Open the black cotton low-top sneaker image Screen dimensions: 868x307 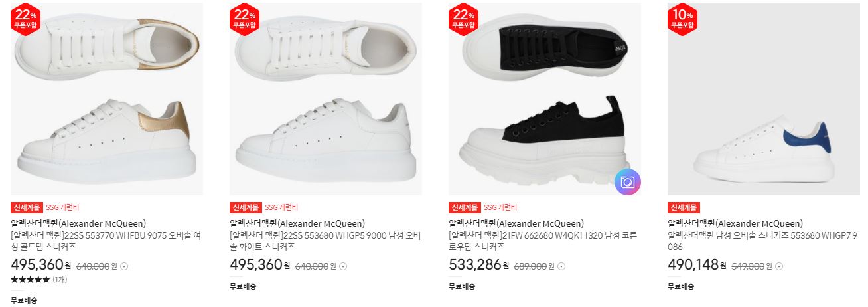(545, 99)
